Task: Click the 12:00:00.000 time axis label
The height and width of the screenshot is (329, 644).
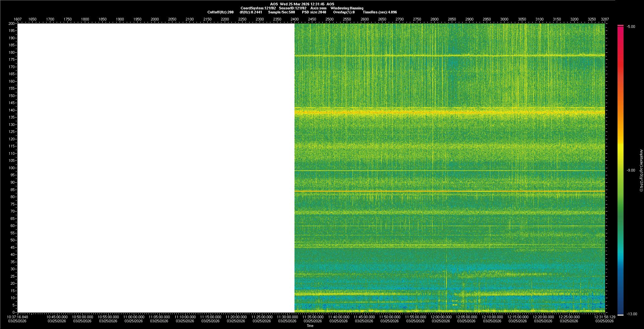Action: (441, 317)
